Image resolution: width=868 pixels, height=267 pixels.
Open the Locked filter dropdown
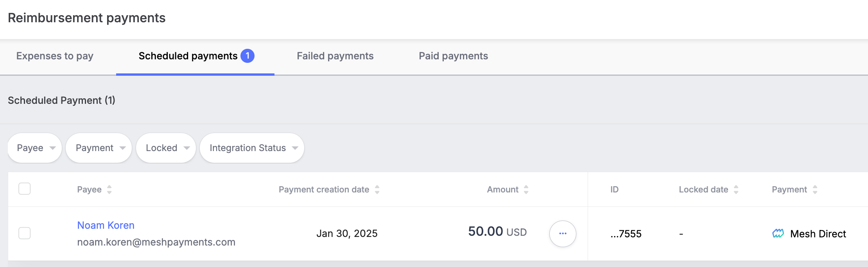pos(166,148)
